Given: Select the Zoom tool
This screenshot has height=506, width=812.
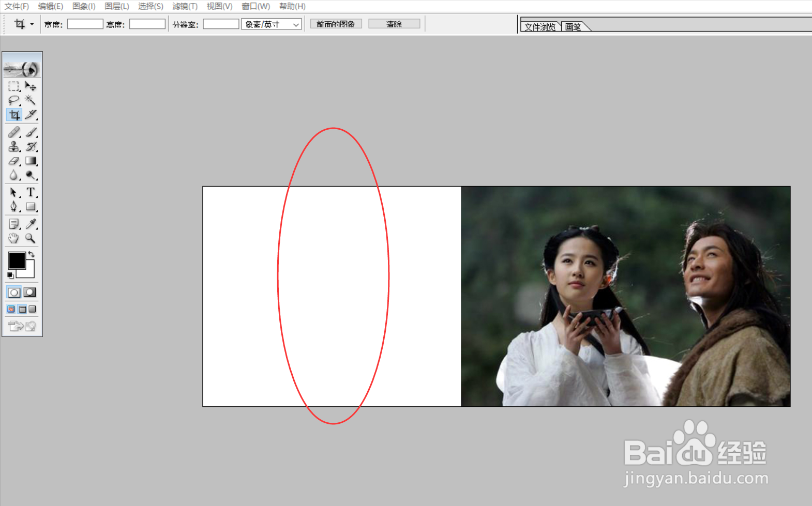Looking at the screenshot, I should pos(31,238).
